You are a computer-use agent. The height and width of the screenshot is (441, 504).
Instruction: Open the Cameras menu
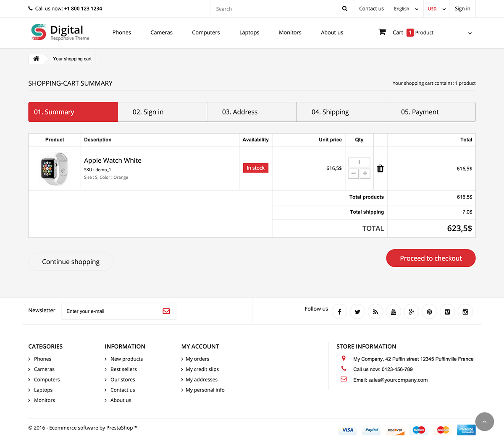pos(162,32)
